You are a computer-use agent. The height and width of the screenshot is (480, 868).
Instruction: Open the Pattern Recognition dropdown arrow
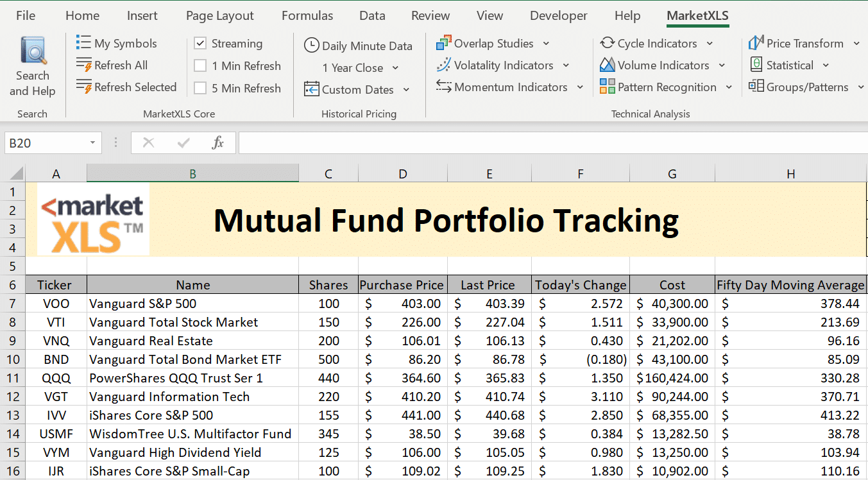click(x=729, y=87)
